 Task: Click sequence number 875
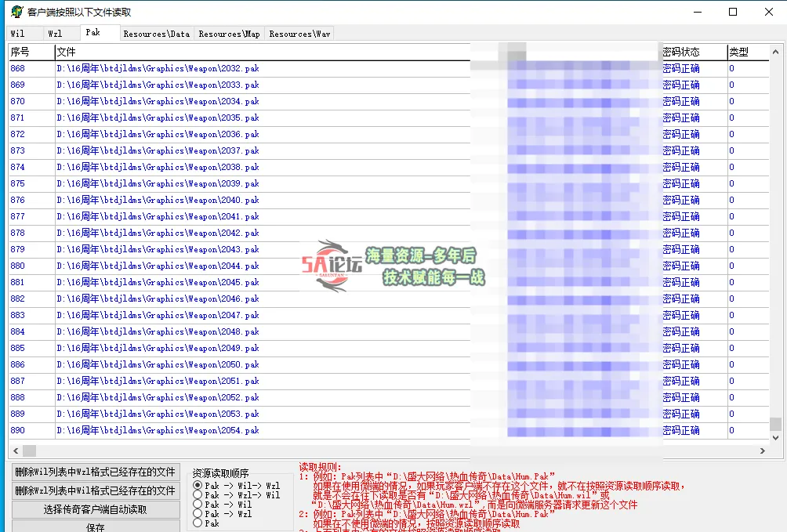(x=17, y=183)
